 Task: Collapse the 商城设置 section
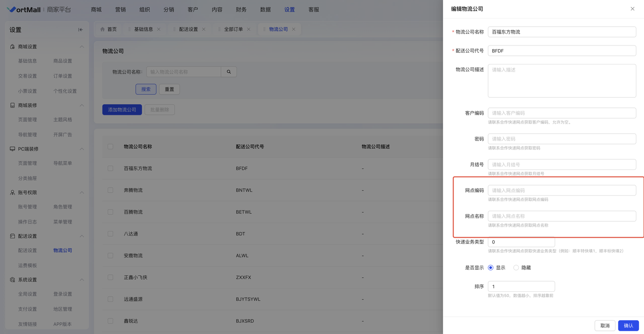click(82, 47)
